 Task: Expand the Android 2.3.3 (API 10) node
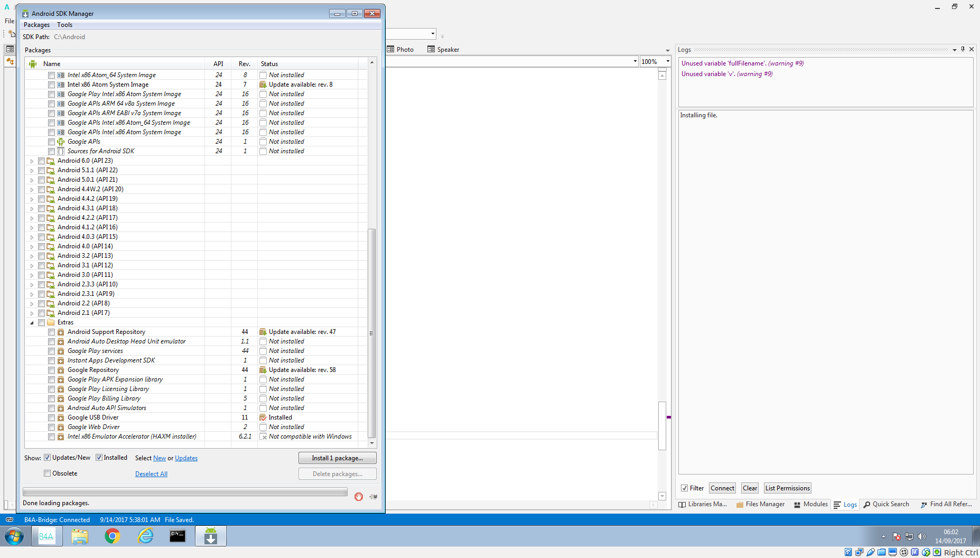[x=32, y=285]
